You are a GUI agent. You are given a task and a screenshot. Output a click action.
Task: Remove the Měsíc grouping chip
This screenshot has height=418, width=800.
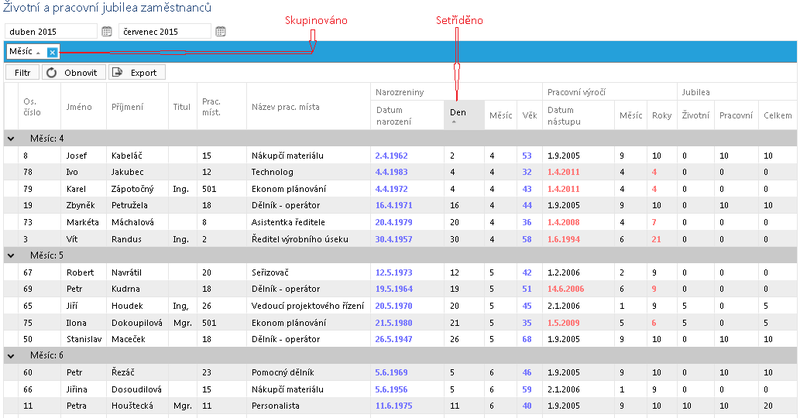[x=52, y=52]
